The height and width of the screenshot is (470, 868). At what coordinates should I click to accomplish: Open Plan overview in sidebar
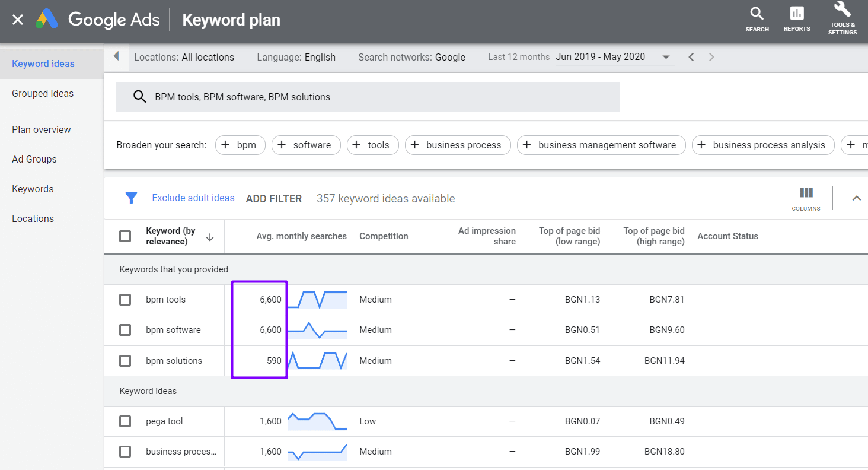coord(42,129)
